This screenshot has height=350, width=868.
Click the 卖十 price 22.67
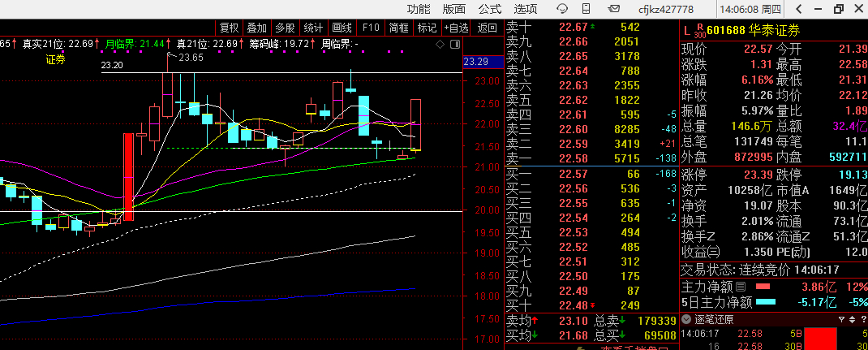573,27
